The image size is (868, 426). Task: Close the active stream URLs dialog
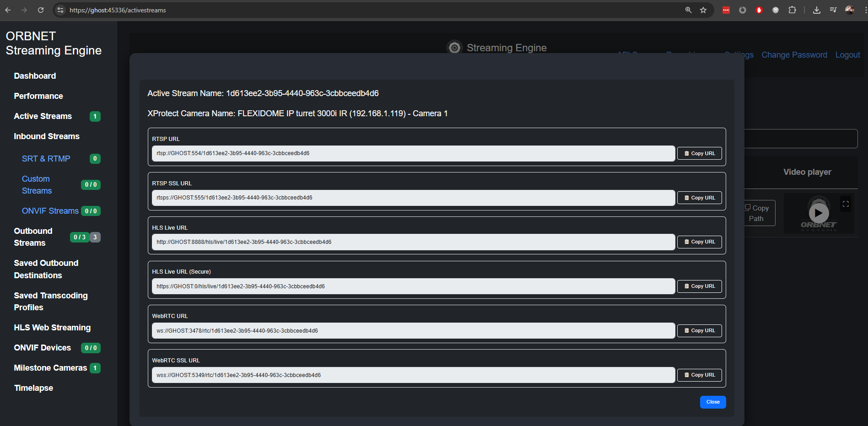point(713,402)
